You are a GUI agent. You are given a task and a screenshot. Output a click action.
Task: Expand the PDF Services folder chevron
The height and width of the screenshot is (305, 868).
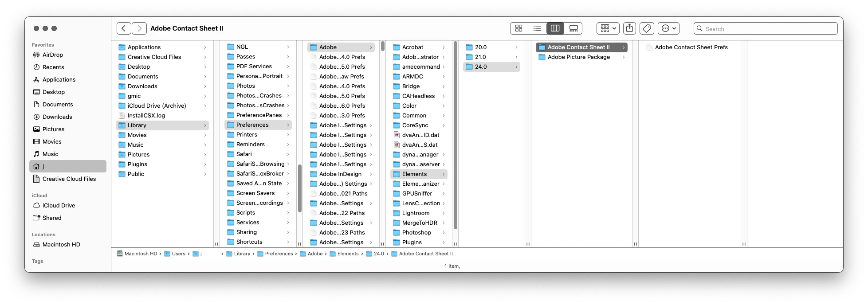point(288,66)
